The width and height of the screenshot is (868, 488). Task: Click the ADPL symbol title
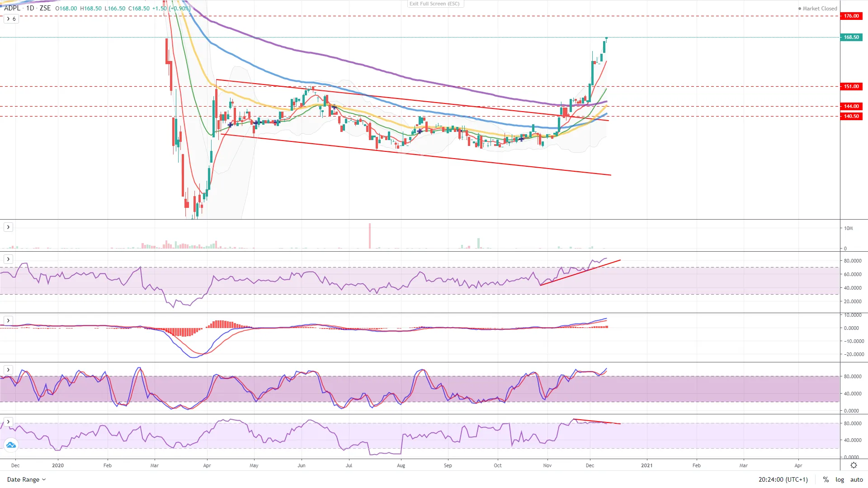tap(12, 8)
